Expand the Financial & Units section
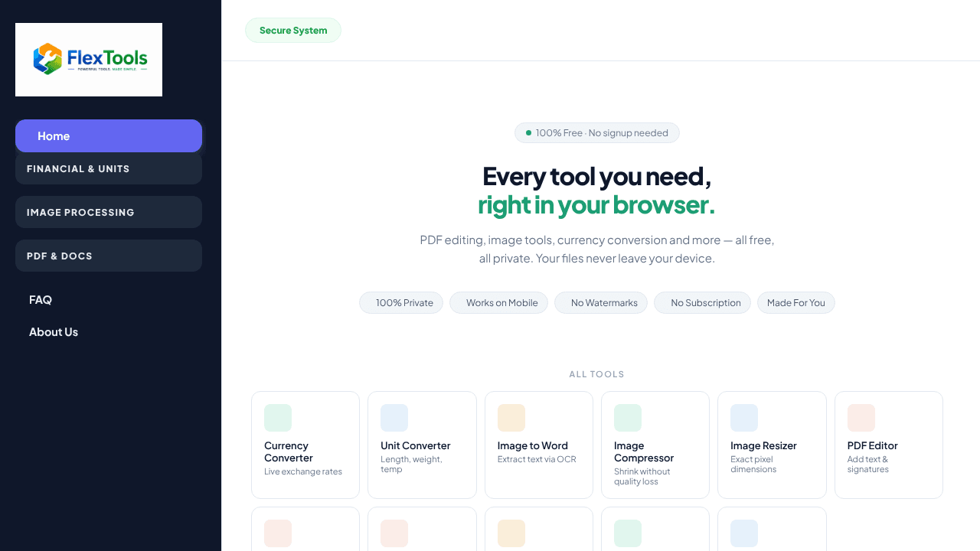 point(109,168)
